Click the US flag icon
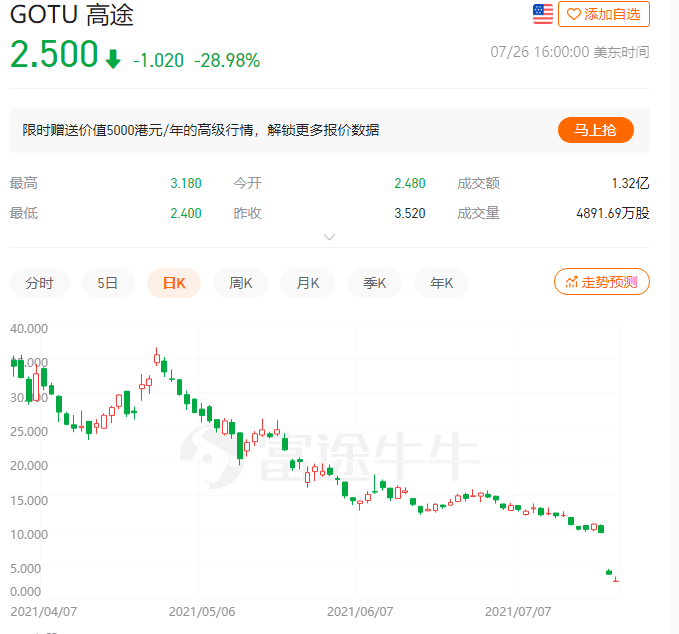Viewport: 679px width, 634px height. (x=543, y=14)
